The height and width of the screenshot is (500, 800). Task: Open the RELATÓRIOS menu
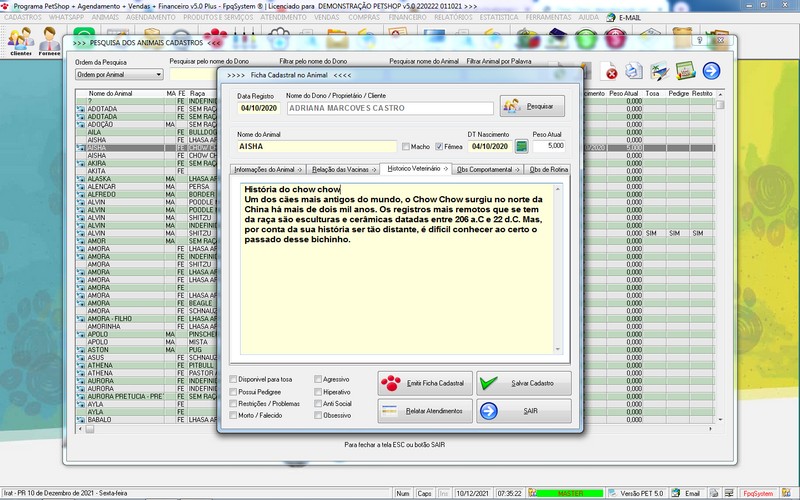coord(453,17)
